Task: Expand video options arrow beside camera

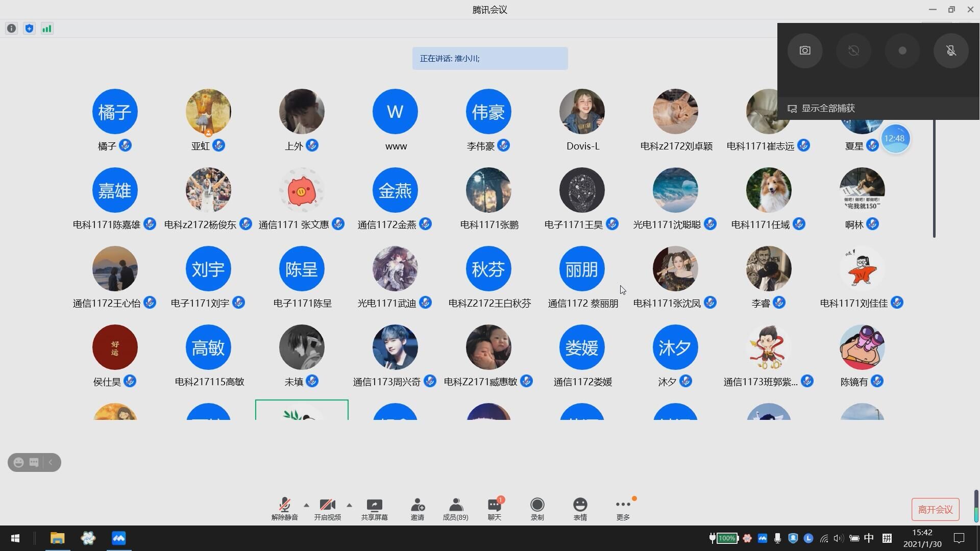Action: pos(349,505)
